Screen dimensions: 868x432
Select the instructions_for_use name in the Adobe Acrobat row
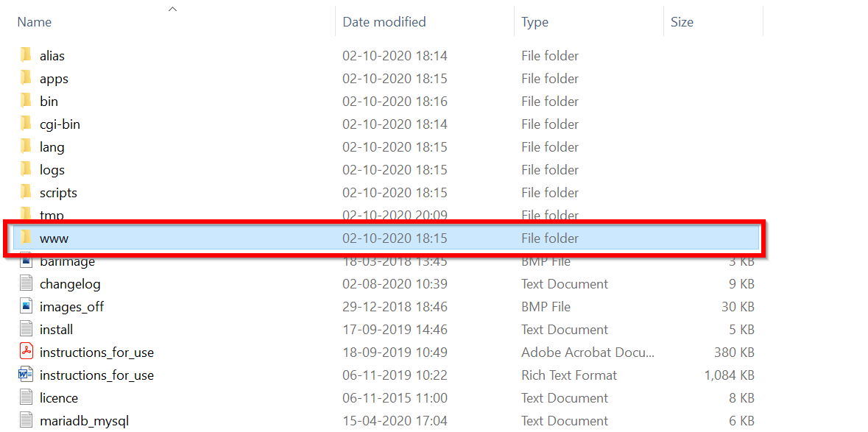(97, 353)
